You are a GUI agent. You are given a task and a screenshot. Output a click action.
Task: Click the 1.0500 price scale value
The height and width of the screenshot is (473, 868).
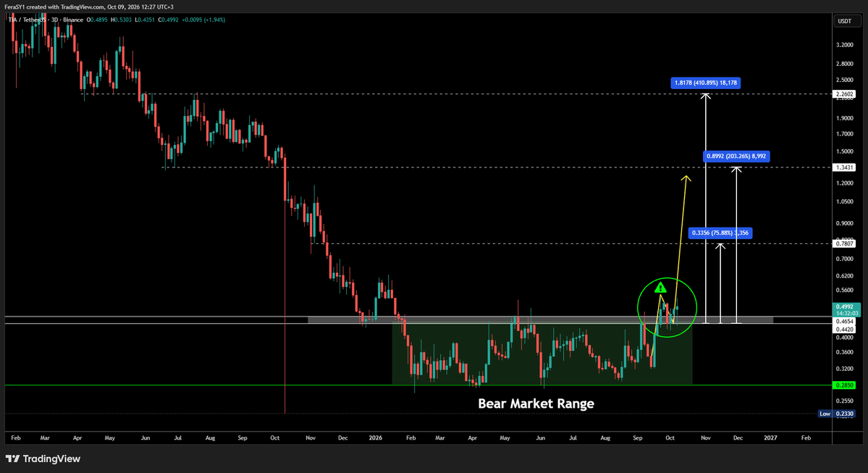coord(845,201)
